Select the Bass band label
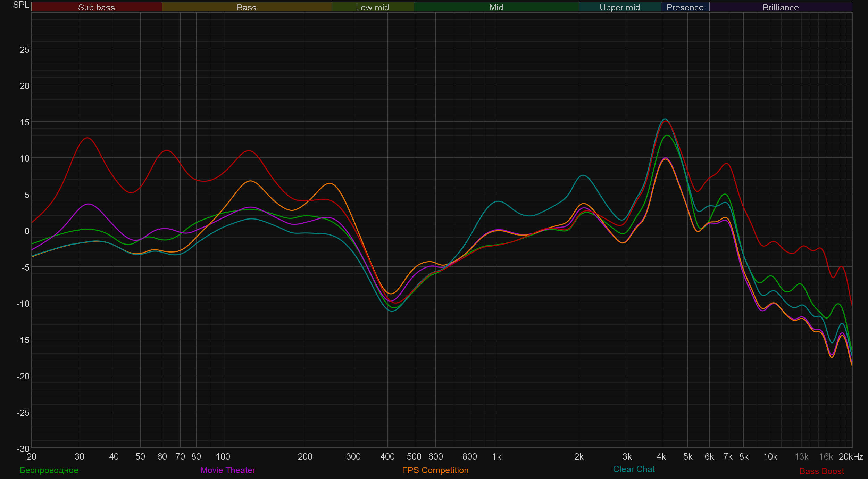 point(247,7)
